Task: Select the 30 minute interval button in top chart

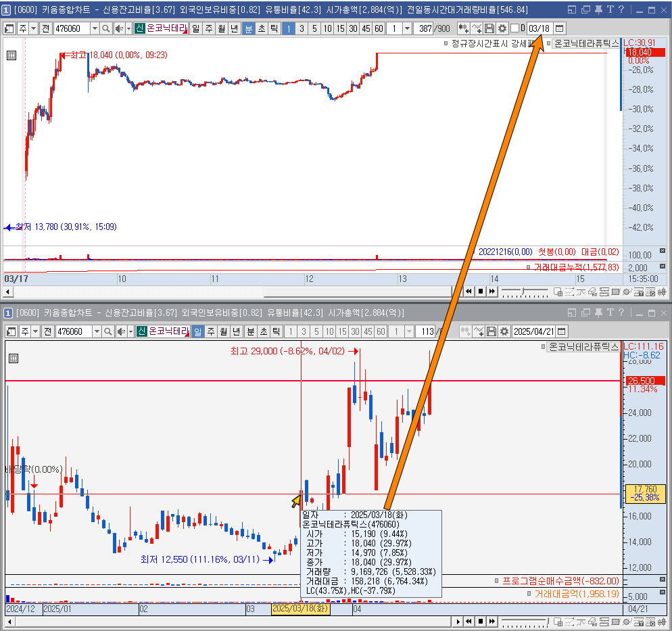Action: 353,28
